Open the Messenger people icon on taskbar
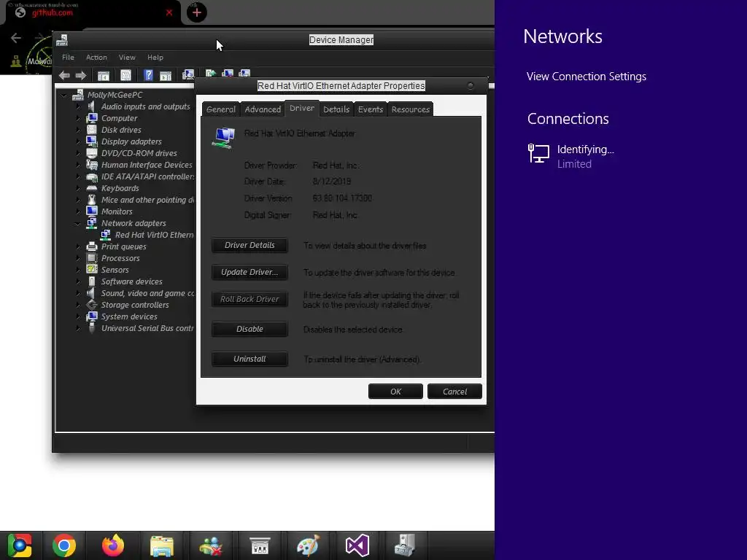Viewport: 747px width, 560px height. [x=211, y=546]
